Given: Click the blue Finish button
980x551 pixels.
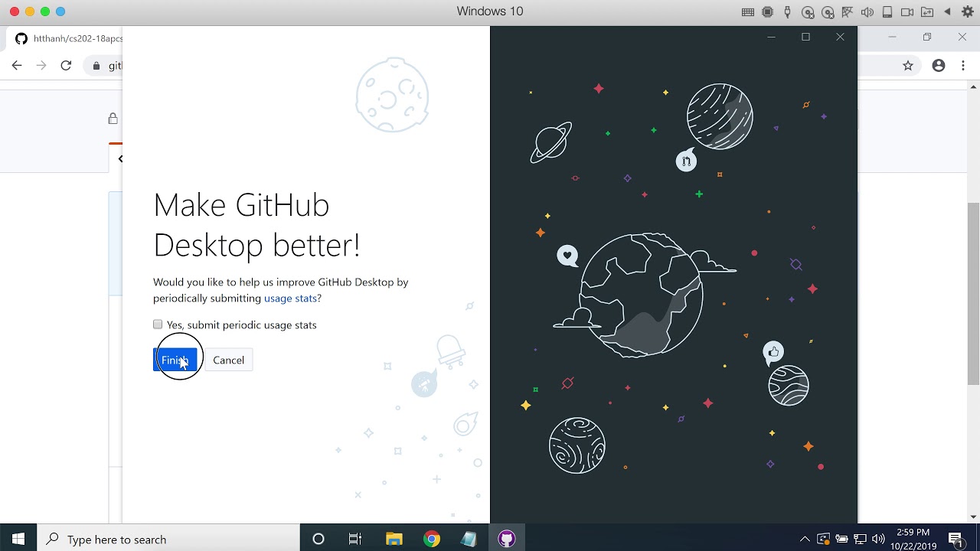Looking at the screenshot, I should point(175,360).
